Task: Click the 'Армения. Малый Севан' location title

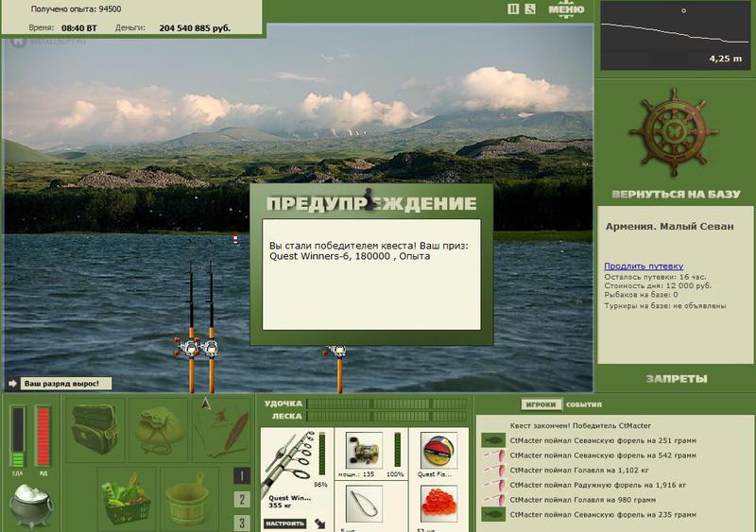Action: 670,226
